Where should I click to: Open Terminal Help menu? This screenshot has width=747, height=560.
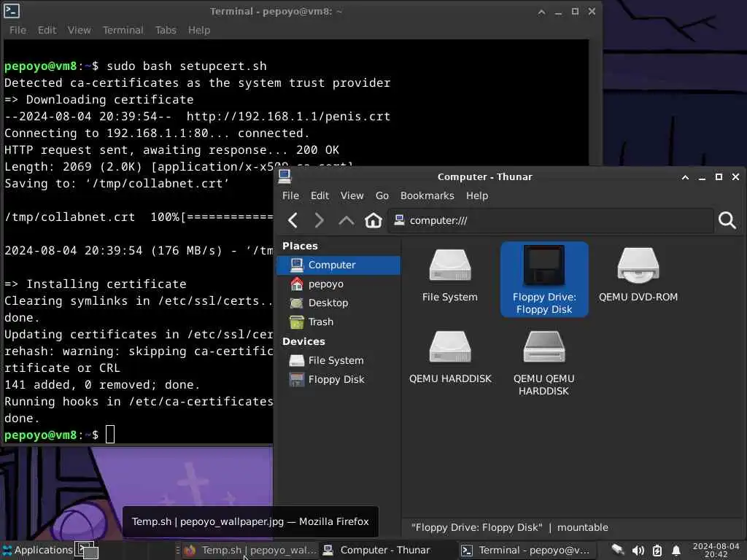pyautogui.click(x=199, y=30)
